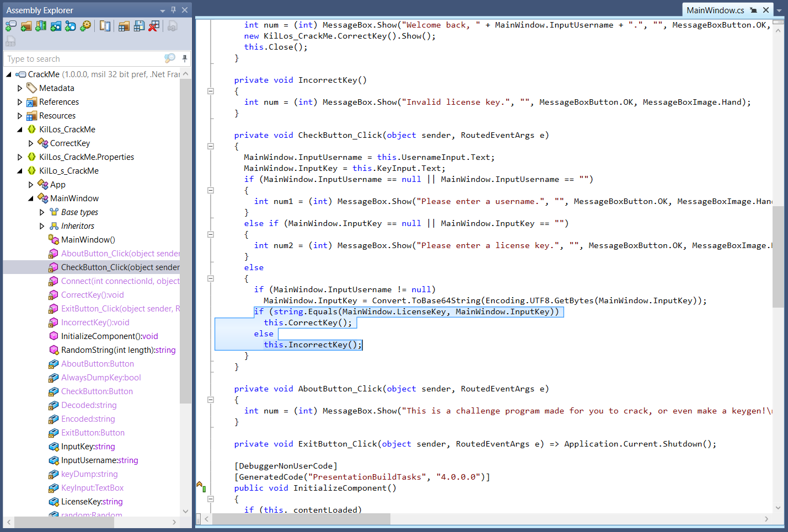The height and width of the screenshot is (532, 788).
Task: Collapse the CheckButton_Click method code block
Action: coord(211,146)
